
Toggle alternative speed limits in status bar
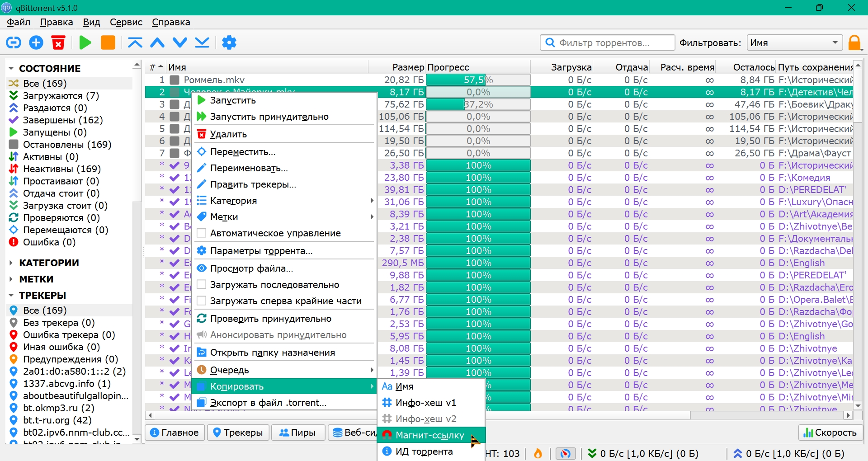coord(566,453)
